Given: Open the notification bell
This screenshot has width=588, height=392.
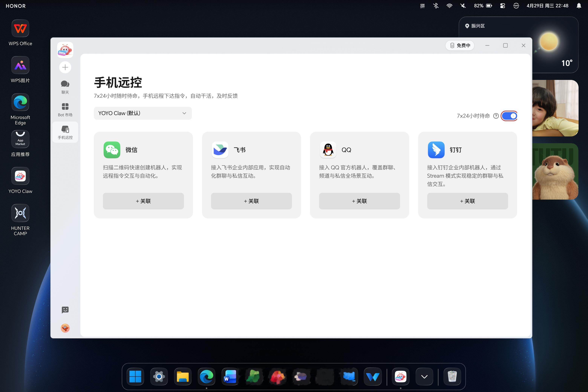Looking at the screenshot, I should coord(579,6).
